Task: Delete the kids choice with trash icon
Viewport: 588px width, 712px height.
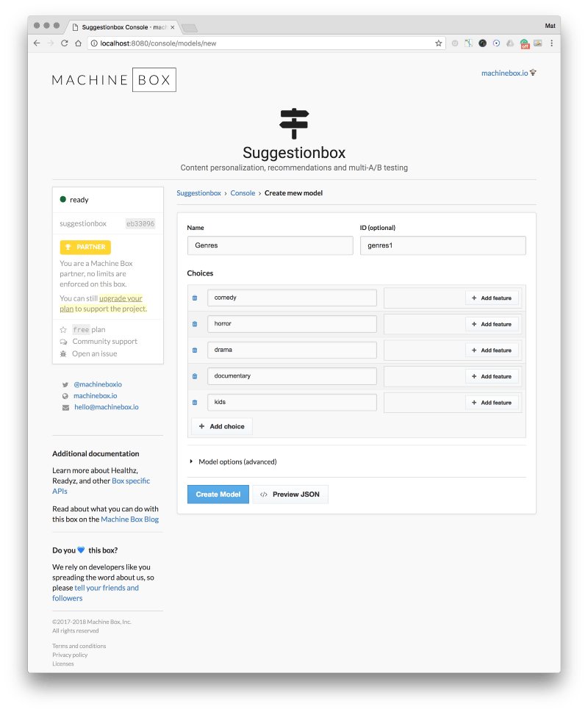Action: (195, 403)
